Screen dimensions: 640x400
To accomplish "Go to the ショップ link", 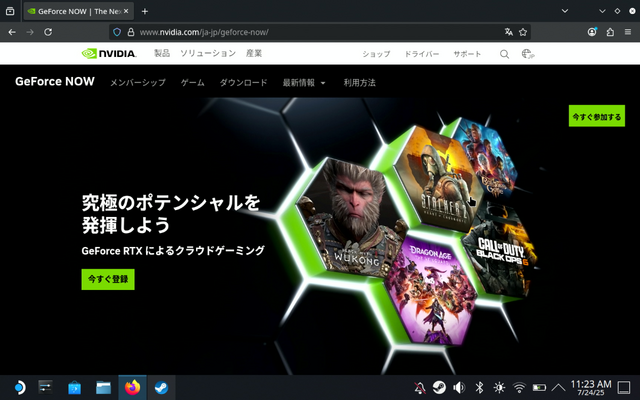I will pos(376,54).
